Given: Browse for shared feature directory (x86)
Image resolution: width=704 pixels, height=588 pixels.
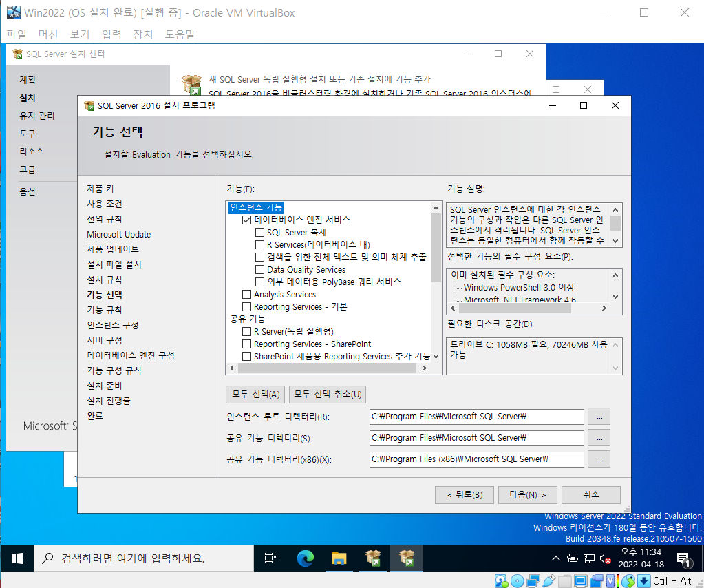Looking at the screenshot, I should click(599, 459).
